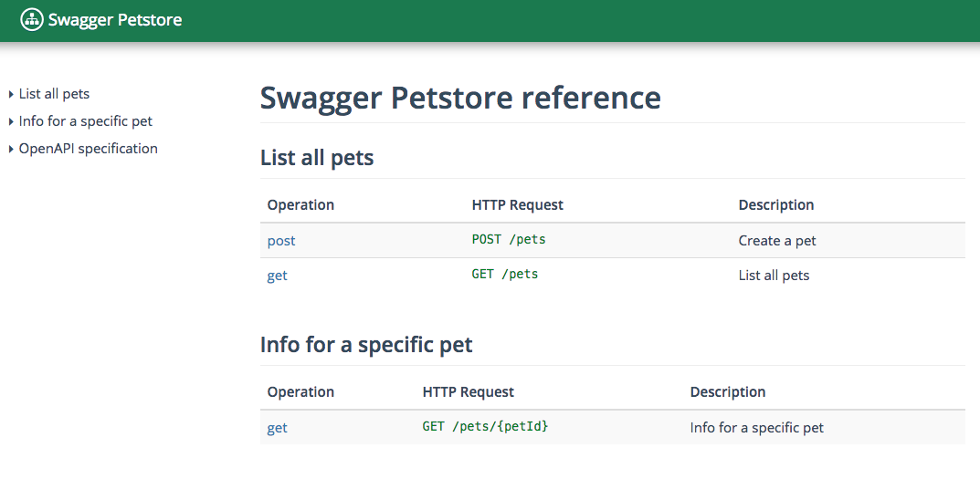Select Info for a specific pet in sidebar

tap(86, 121)
